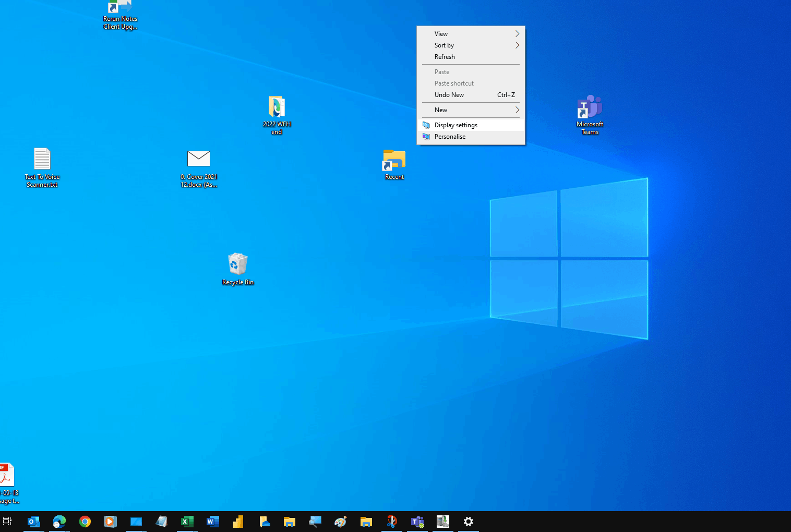The image size is (791, 532).
Task: Open the scissors snipping tool taskbar icon
Action: tap(392, 522)
